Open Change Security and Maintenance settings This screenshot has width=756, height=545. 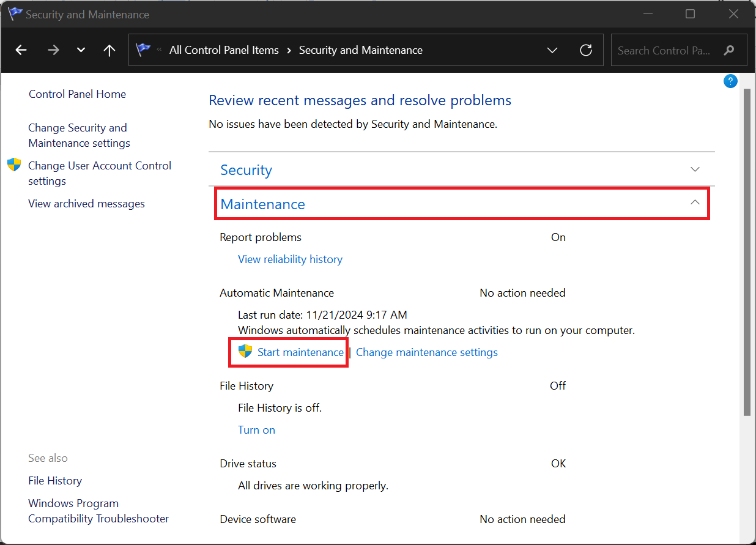pyautogui.click(x=79, y=135)
